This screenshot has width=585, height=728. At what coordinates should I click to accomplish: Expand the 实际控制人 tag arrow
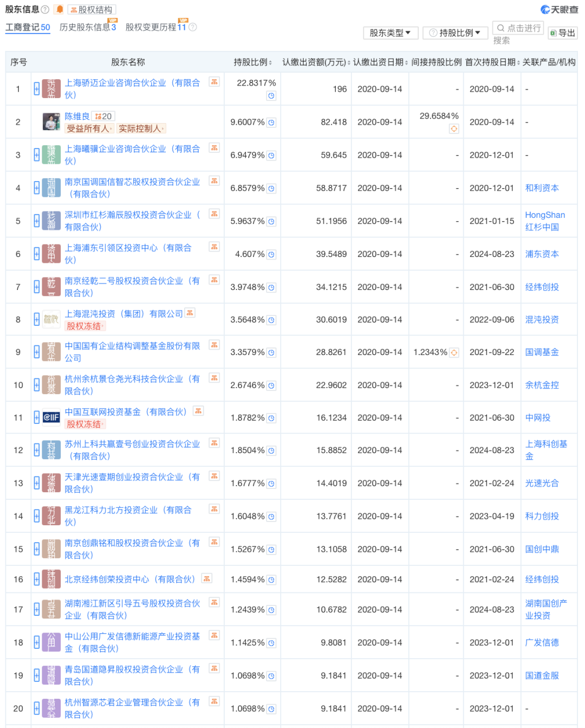coord(162,128)
